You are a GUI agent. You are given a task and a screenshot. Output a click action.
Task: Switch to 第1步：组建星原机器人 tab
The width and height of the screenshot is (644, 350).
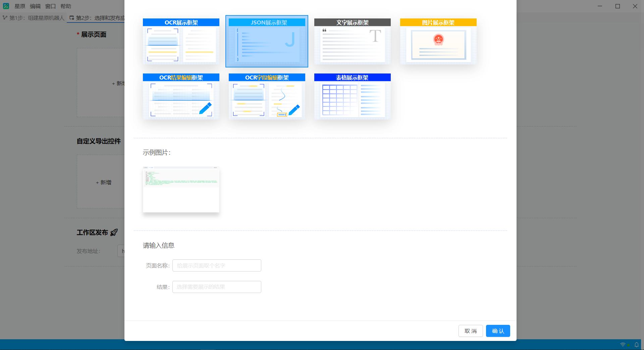(x=34, y=18)
